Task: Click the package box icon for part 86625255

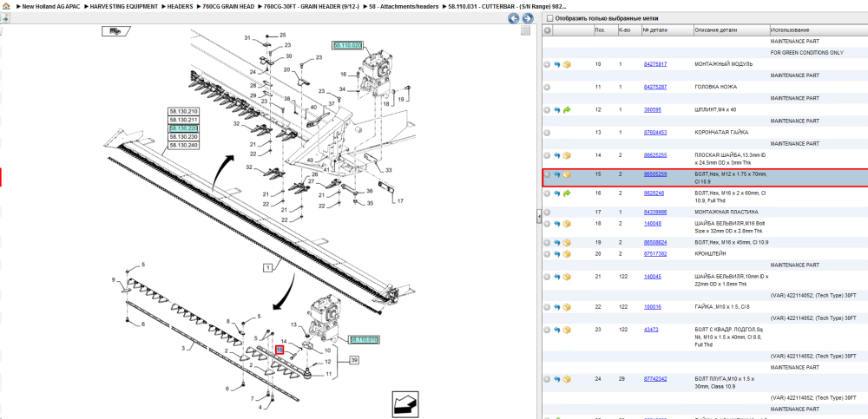Action: coord(567,155)
